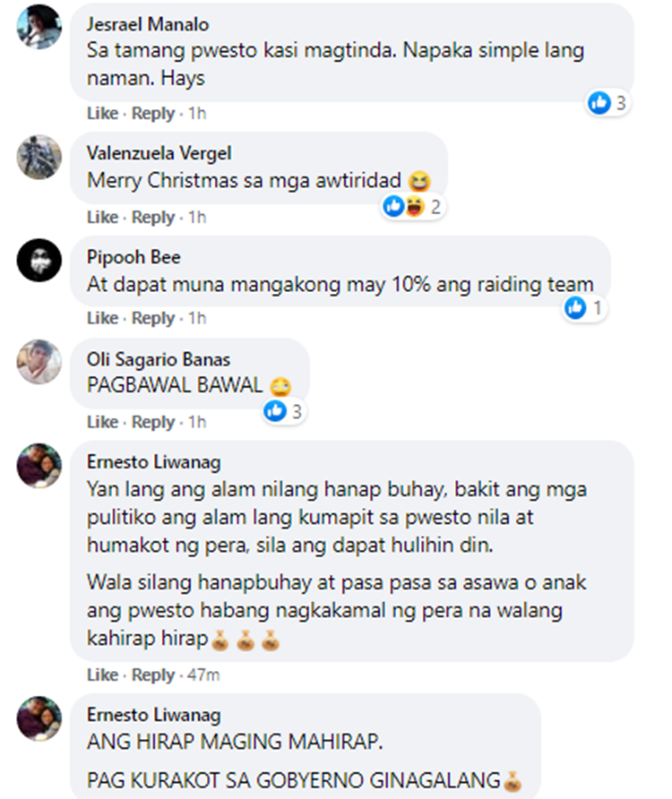Reply to Pipooh Bee's comment
672x799 pixels.
tap(153, 318)
